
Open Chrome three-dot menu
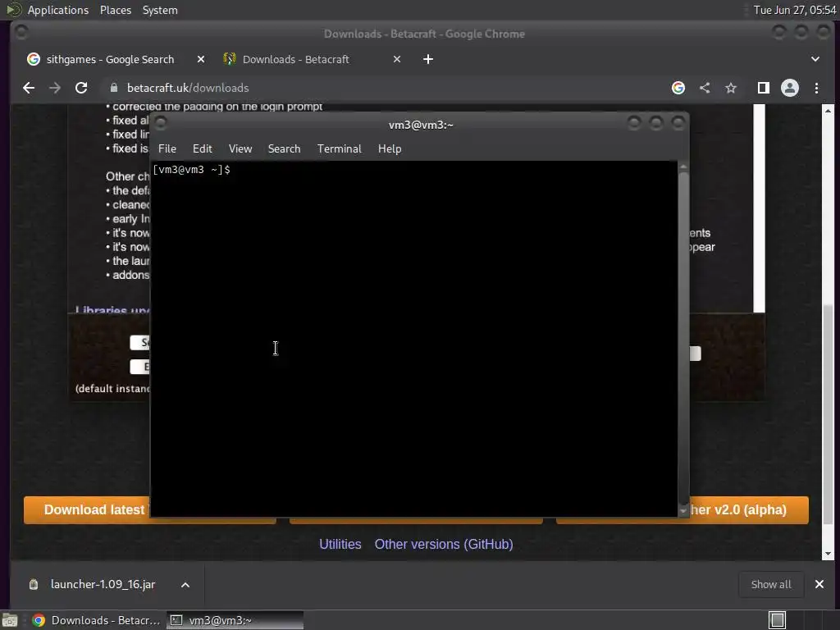click(816, 88)
